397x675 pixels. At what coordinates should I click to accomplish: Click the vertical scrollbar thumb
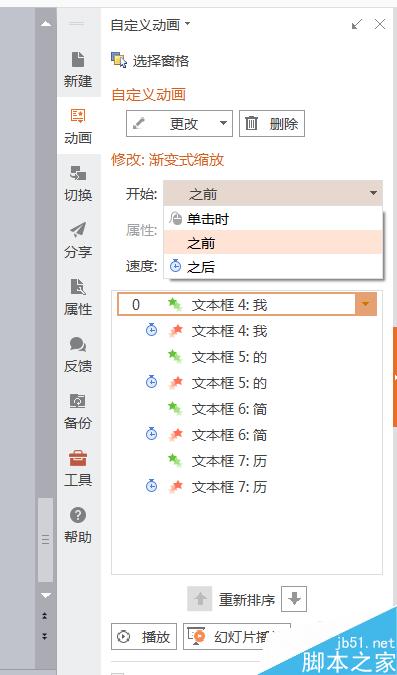click(x=46, y=540)
